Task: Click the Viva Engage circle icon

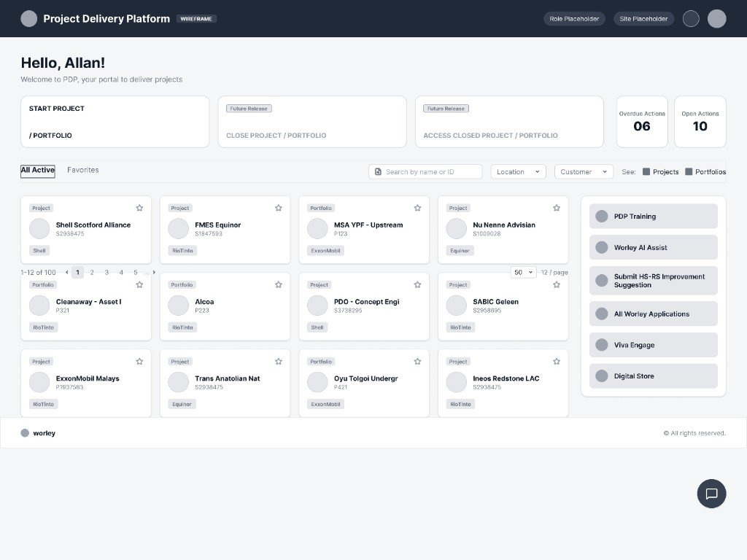Action: [602, 345]
